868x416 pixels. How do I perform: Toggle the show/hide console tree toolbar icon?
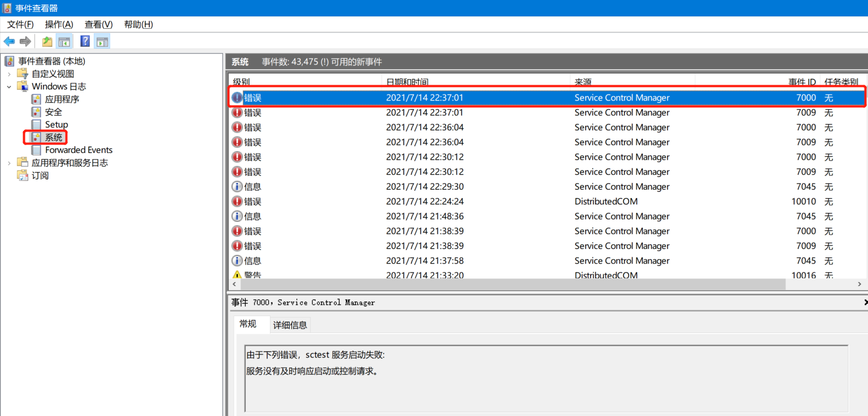coord(64,41)
